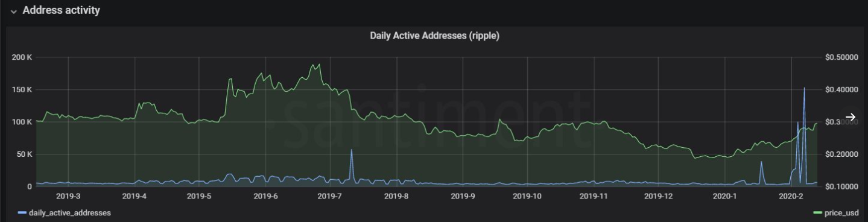Viewport: 868px width, 222px height.
Task: Click the $0.40000 right axis label
Action: click(x=841, y=90)
